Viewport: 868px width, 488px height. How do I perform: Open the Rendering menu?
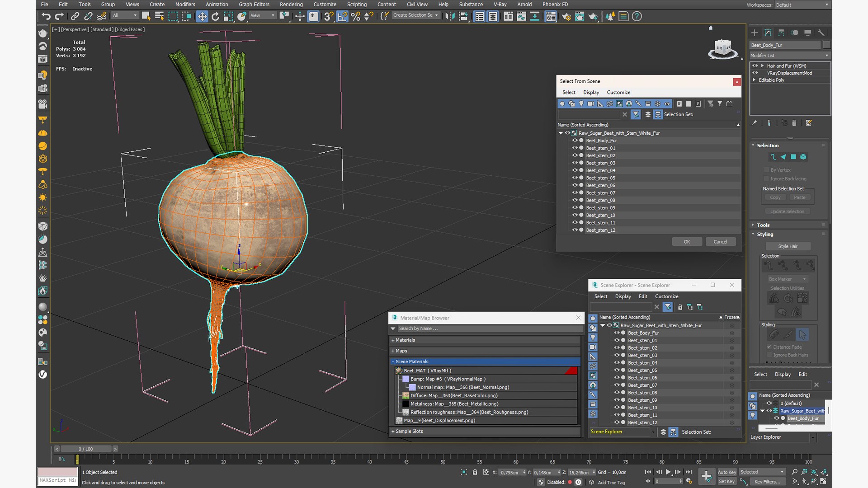(x=291, y=5)
